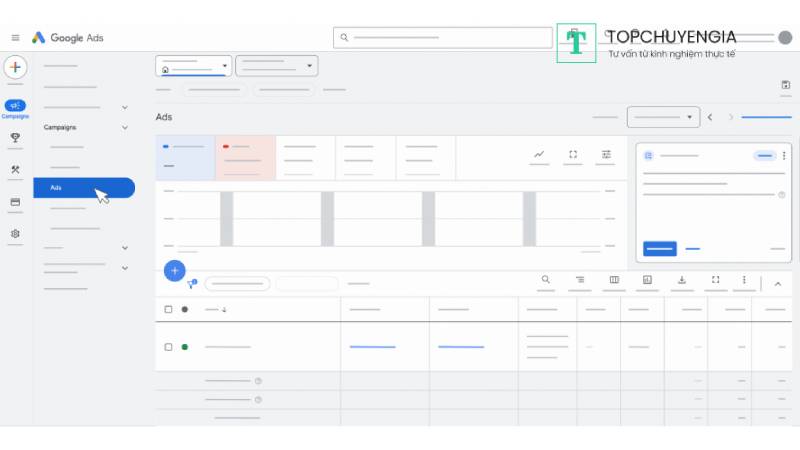The image size is (800, 450).
Task: Click the download icon in table toolbar
Action: 682,281
